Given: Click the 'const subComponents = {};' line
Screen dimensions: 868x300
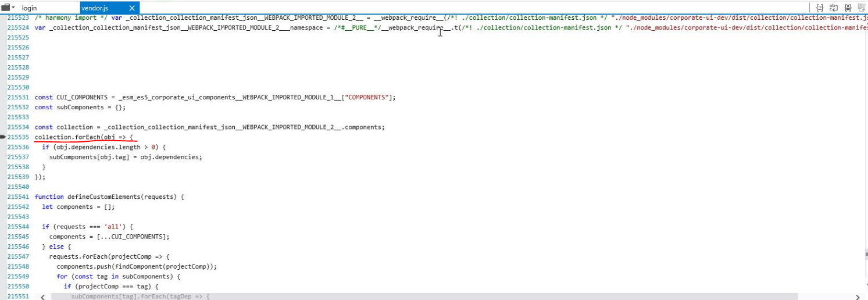Looking at the screenshot, I should point(80,107).
